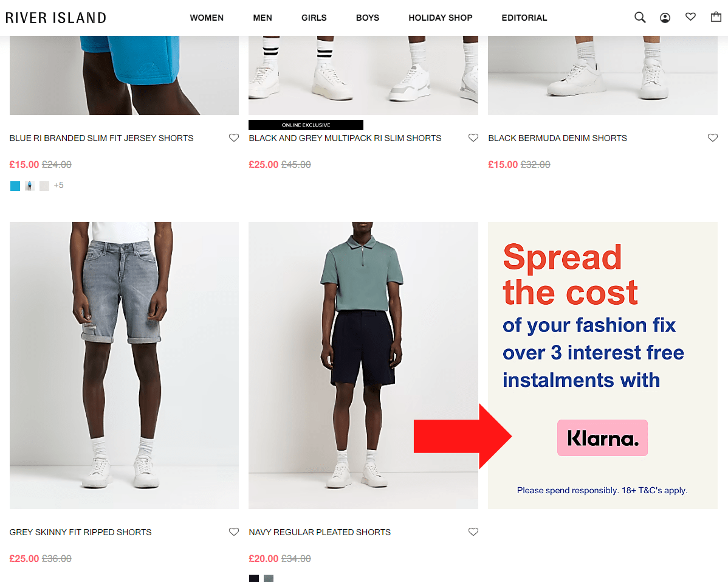Screen dimensions: 728x582
Task: Expand the HOLIDAY SHOP menu
Action: 440,18
